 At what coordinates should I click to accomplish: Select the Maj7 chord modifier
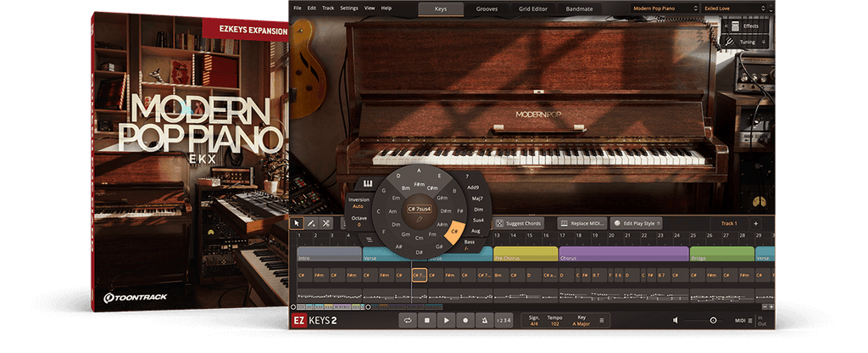point(477,199)
